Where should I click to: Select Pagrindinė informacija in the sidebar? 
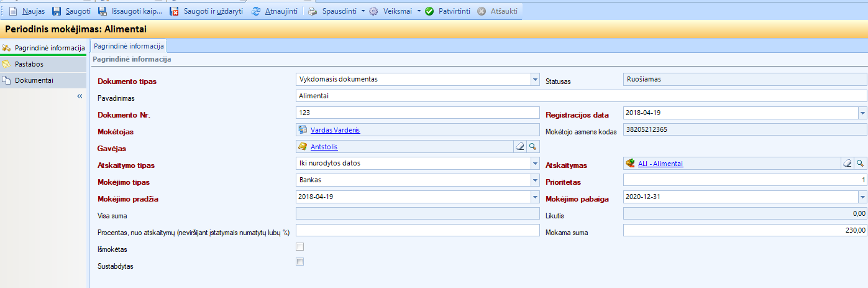point(43,48)
